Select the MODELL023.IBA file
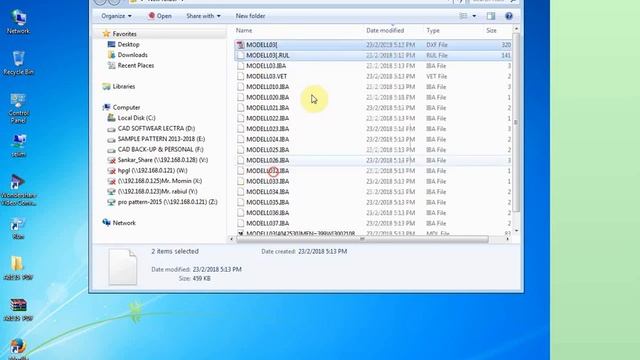The image size is (640, 360). pyautogui.click(x=373, y=129)
